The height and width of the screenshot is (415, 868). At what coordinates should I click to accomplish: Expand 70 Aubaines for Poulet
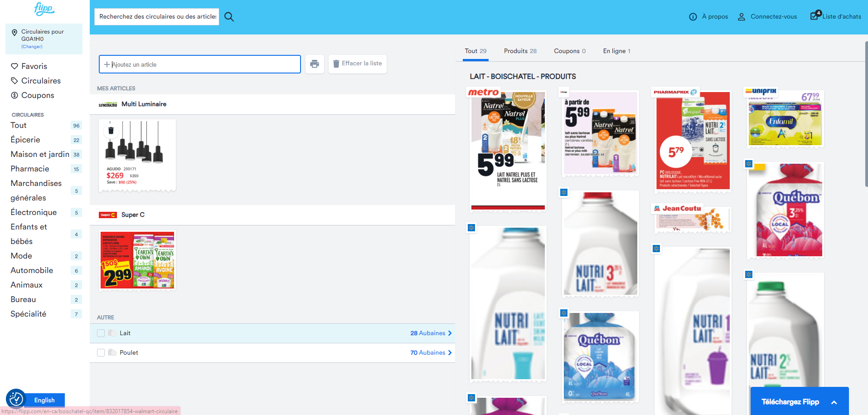tap(431, 353)
